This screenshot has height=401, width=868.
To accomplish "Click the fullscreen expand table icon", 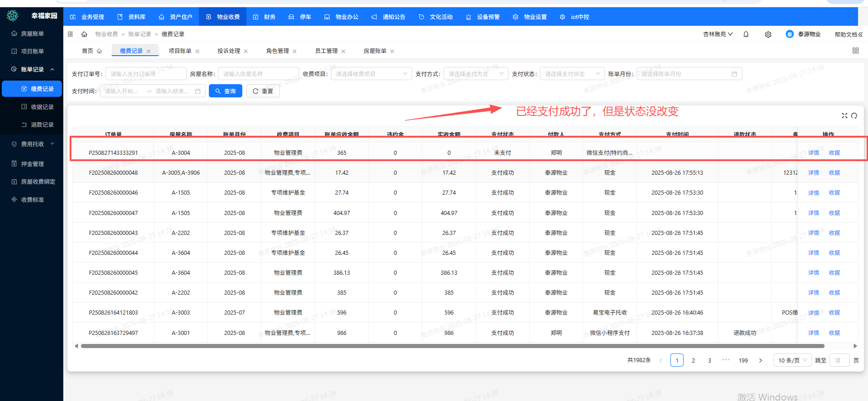I will point(844,116).
